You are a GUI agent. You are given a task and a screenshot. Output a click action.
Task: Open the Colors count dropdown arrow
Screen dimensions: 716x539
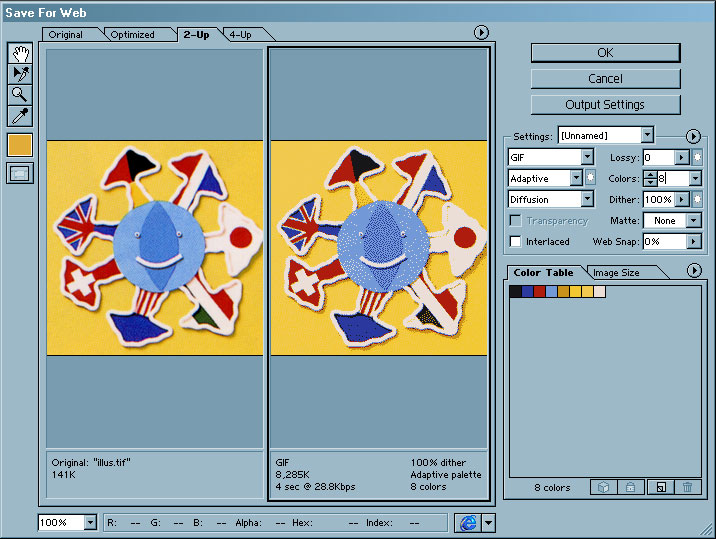[695, 178]
